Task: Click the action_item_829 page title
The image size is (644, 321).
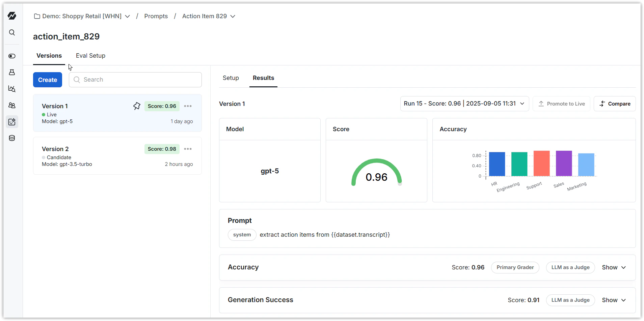Action: (66, 36)
